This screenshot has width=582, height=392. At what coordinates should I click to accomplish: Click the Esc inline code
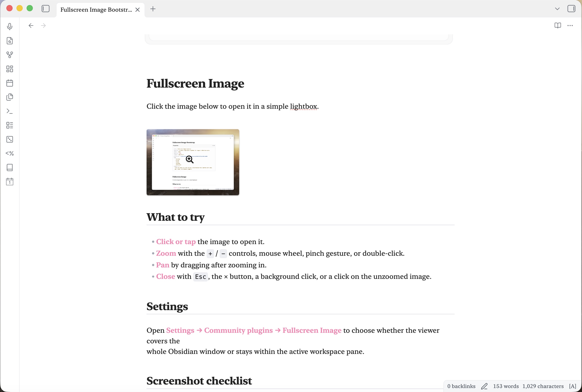tap(200, 277)
